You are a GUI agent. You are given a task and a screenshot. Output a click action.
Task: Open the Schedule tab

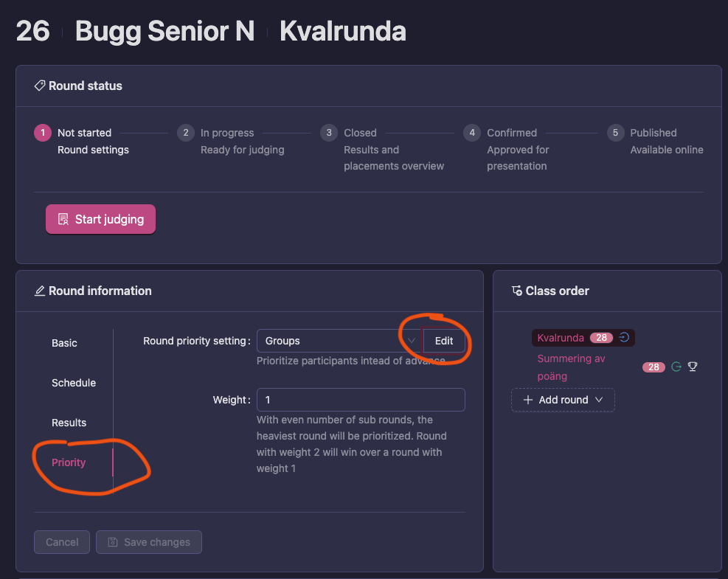(74, 383)
